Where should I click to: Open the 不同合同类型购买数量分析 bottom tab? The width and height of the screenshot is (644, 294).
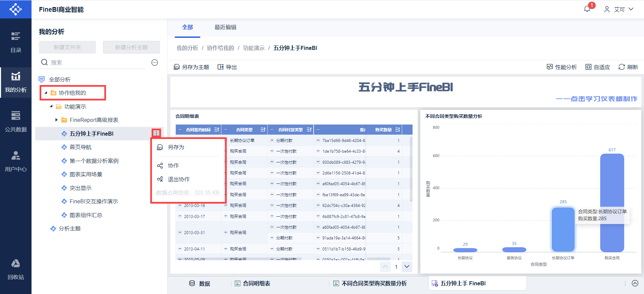[x=370, y=283]
